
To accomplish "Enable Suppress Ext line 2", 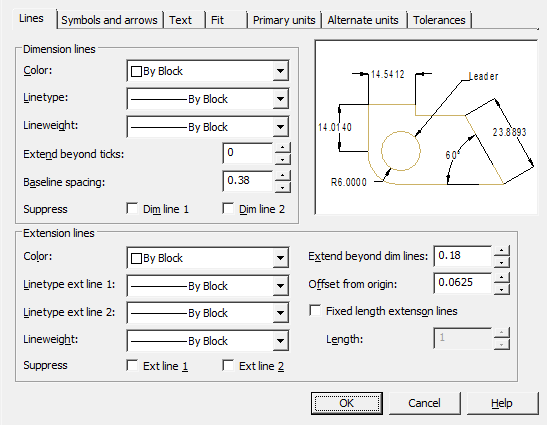I will [x=228, y=365].
